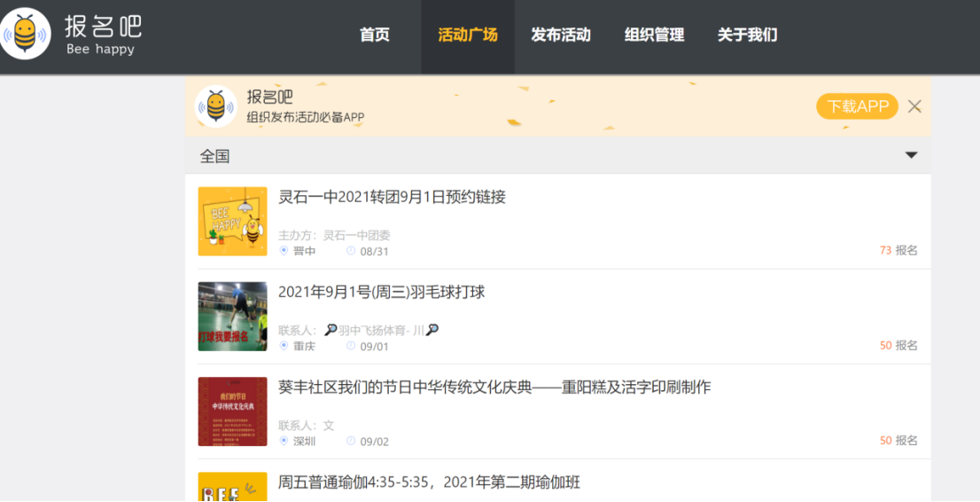Open the 关于我们 menu item
The height and width of the screenshot is (502, 980).
click(748, 35)
